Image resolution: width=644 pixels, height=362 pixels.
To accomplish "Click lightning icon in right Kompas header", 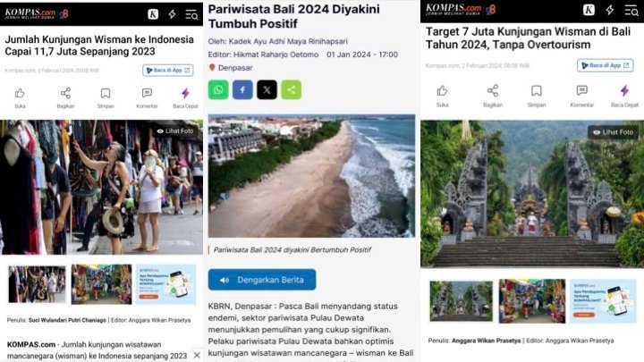I will [x=610, y=10].
